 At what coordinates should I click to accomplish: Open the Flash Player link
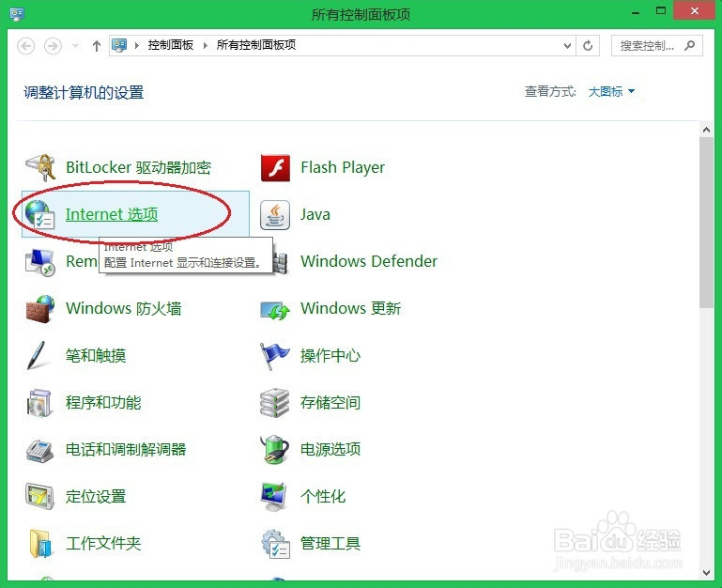[343, 168]
